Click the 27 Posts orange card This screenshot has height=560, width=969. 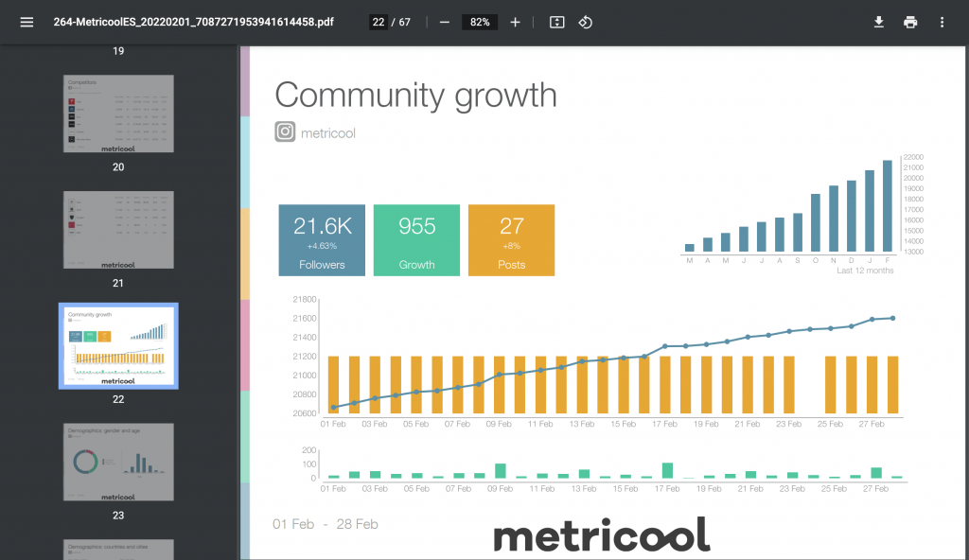[511, 240]
